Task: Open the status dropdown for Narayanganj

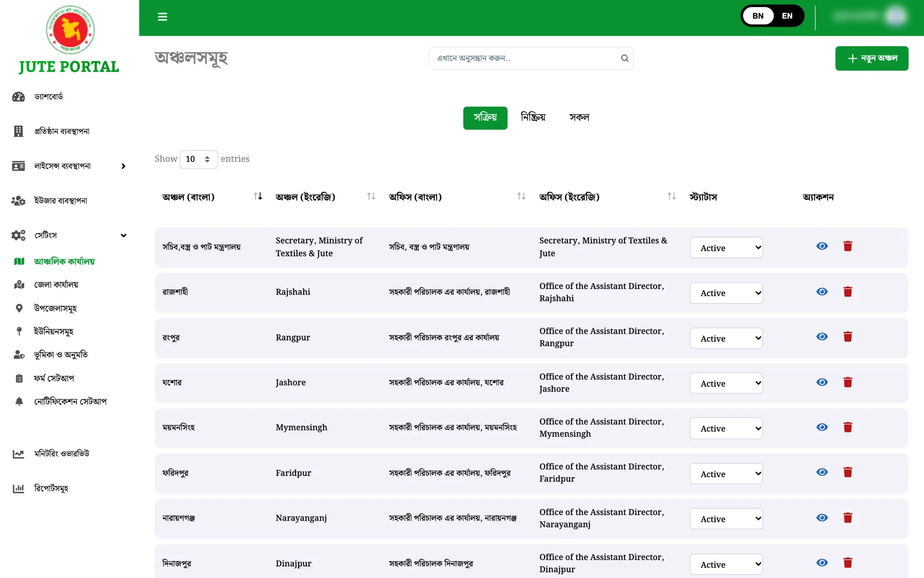Action: tap(726, 519)
